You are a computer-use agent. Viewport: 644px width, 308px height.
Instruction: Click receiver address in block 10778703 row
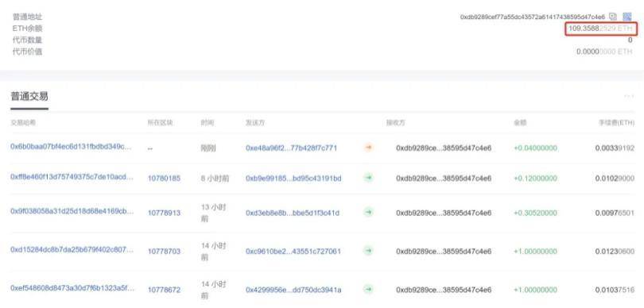[444, 252]
